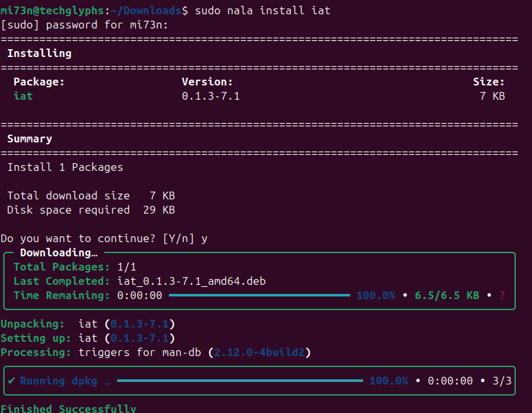Click the Running dpkg progress bar
Image resolution: width=532 pixels, height=413 pixels.
click(x=240, y=381)
